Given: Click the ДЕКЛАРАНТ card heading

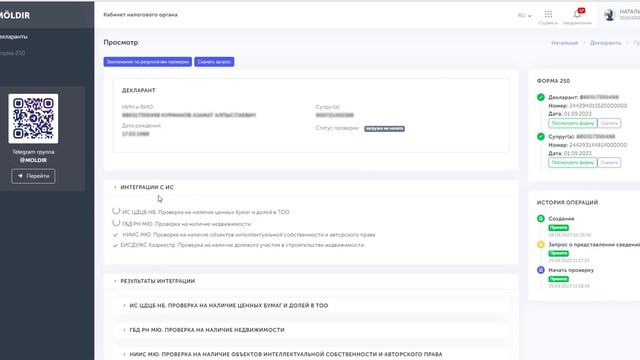Looking at the screenshot, I should click(x=139, y=91).
